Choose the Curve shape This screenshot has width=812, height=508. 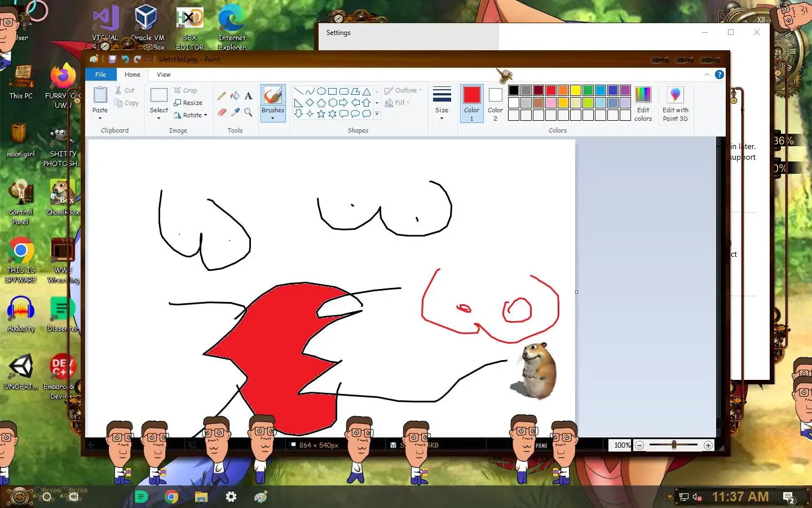click(310, 91)
